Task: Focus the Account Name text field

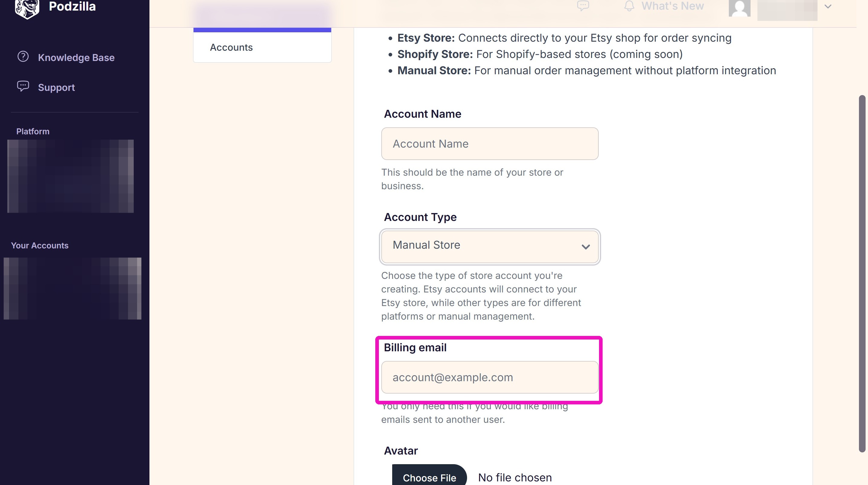Action: (490, 143)
